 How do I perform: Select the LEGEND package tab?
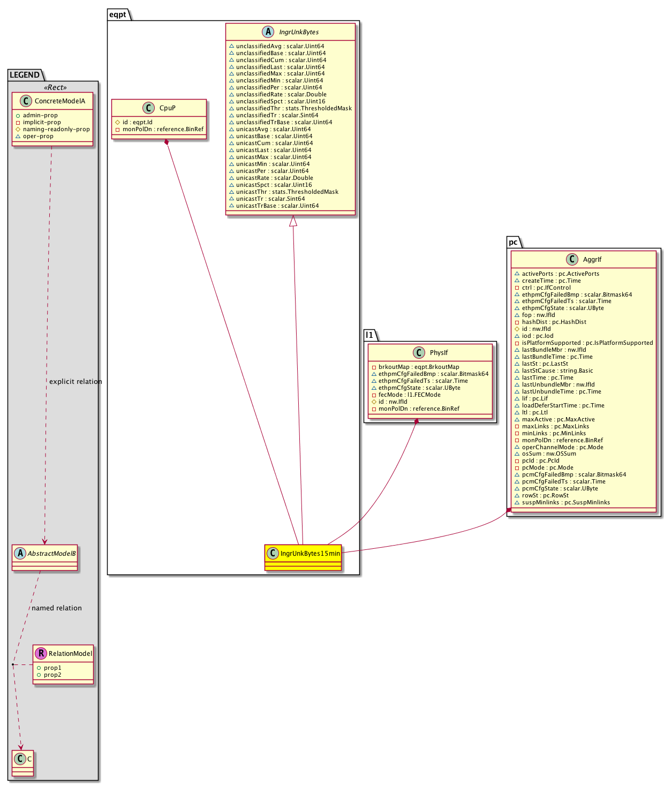click(25, 75)
